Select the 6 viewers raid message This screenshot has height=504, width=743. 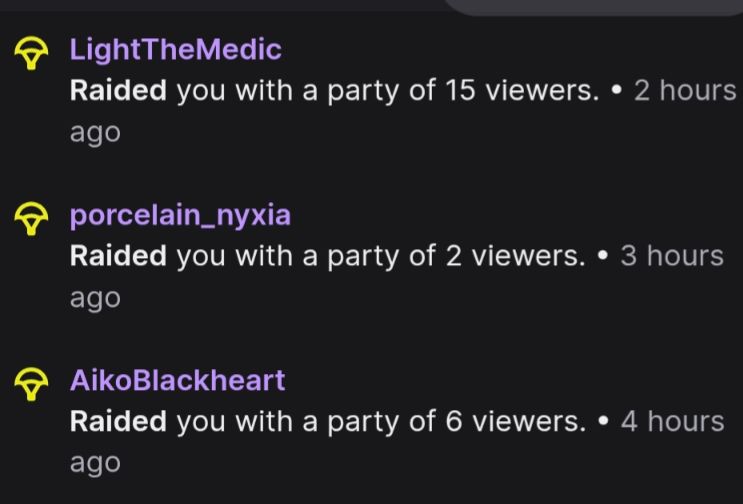pyautogui.click(x=328, y=422)
